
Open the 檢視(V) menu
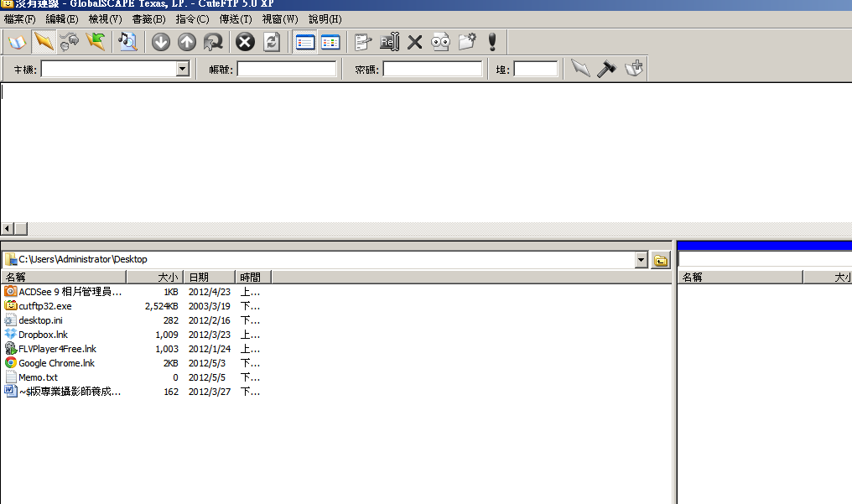106,19
